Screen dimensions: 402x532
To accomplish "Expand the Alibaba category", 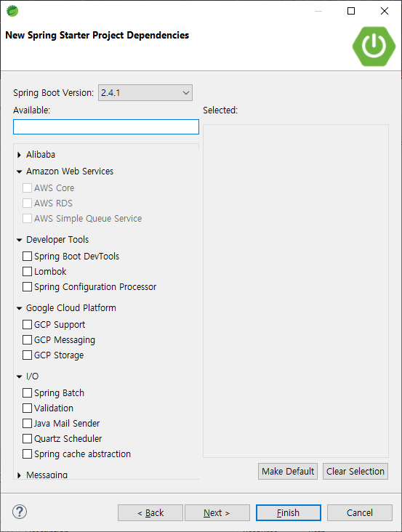I will [x=19, y=155].
